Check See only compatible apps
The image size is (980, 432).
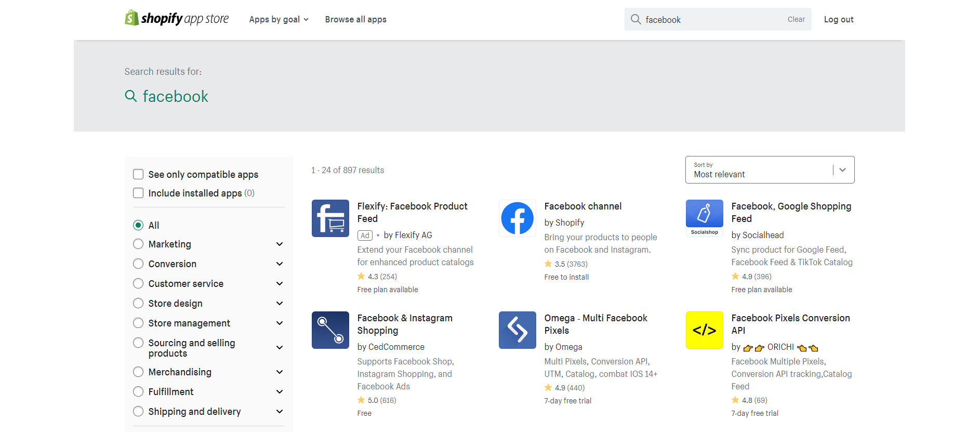[x=138, y=174]
